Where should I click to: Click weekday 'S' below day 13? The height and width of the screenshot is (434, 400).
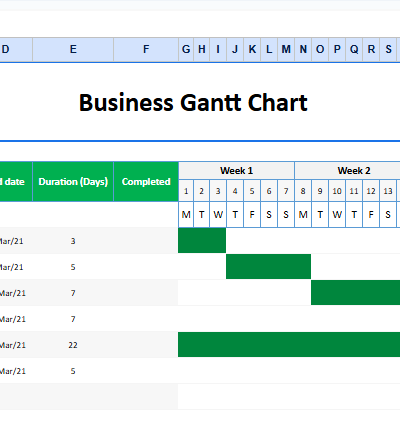(388, 215)
